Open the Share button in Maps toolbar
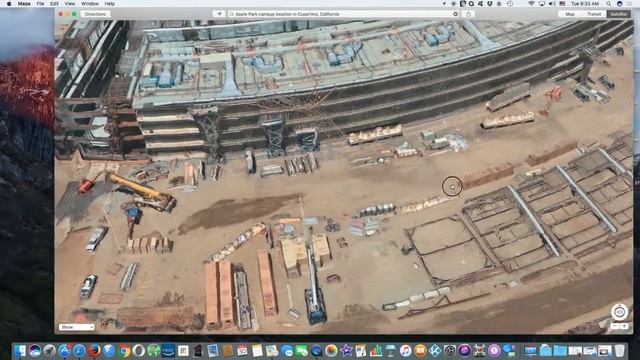640x360 pixels. (469, 14)
